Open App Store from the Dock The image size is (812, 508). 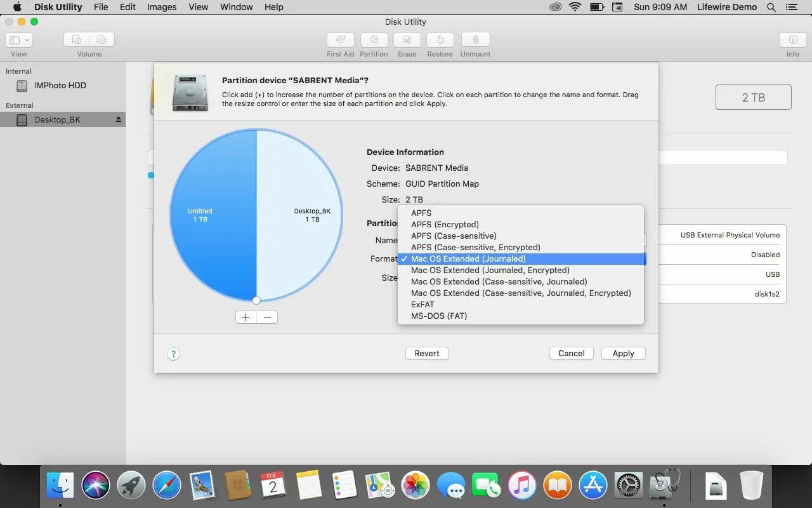coord(593,486)
